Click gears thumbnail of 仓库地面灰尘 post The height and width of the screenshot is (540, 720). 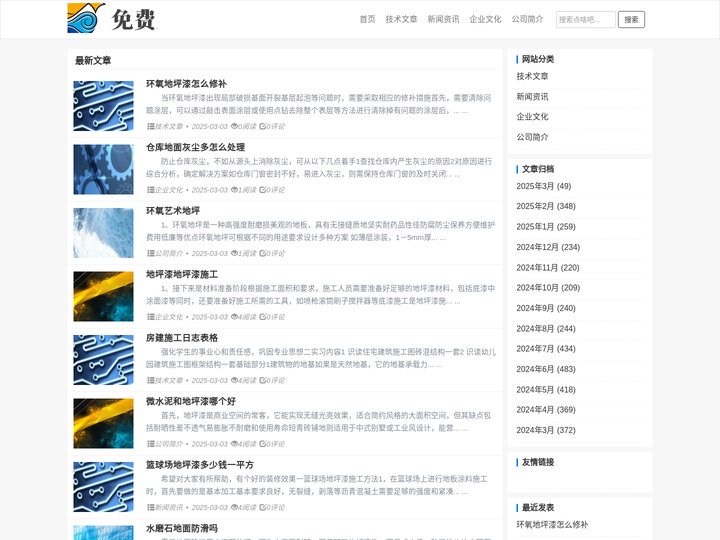coord(103,169)
